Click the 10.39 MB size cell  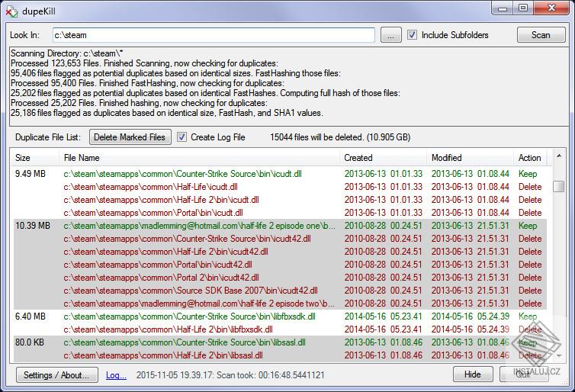[33, 226]
